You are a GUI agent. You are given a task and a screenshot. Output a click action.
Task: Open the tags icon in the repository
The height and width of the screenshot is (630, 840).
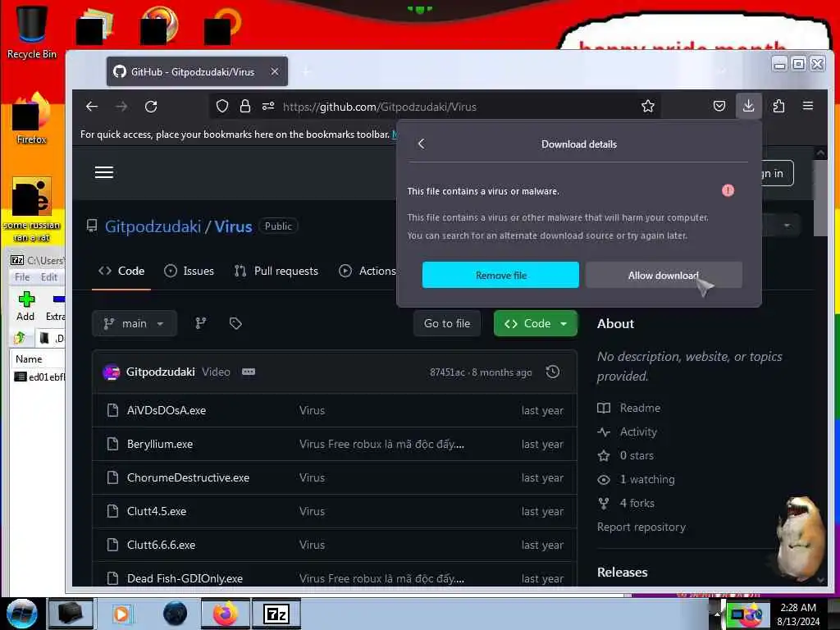tap(235, 323)
